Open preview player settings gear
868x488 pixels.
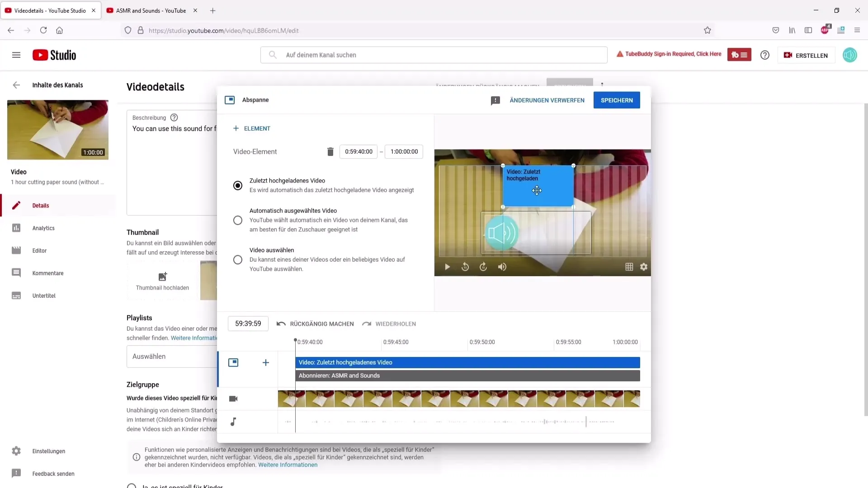pos(644,267)
